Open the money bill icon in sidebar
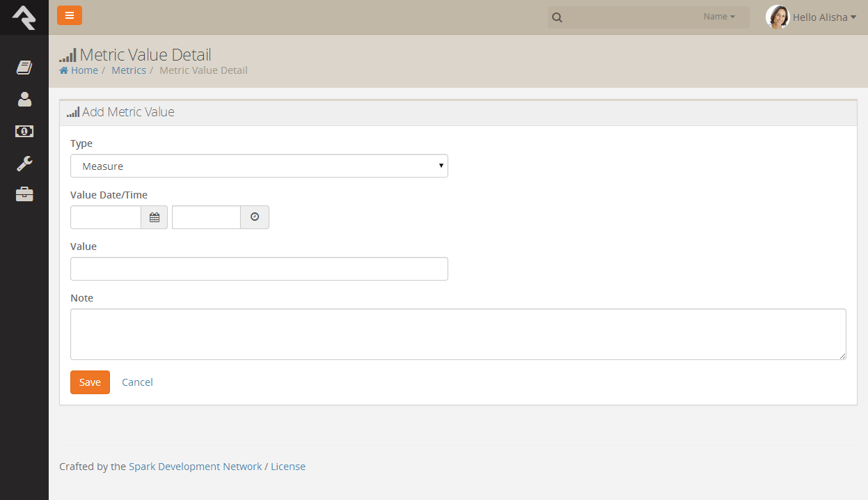 click(x=24, y=131)
